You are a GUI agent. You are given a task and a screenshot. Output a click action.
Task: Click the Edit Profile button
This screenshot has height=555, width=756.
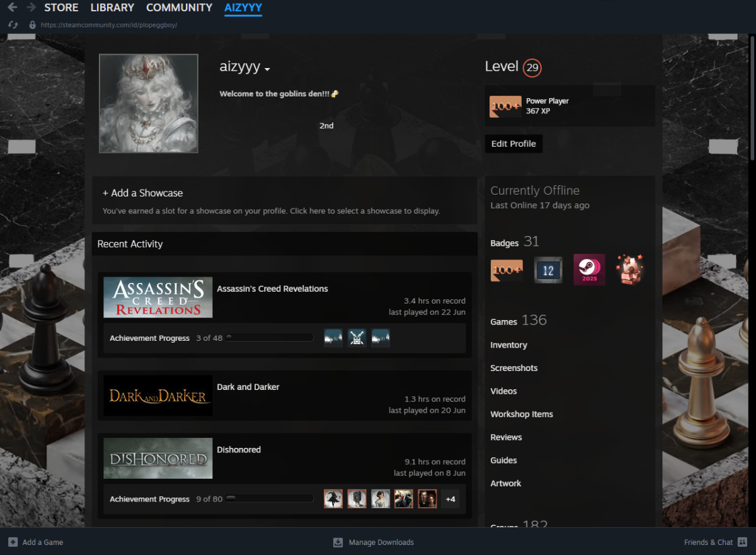pyautogui.click(x=513, y=144)
